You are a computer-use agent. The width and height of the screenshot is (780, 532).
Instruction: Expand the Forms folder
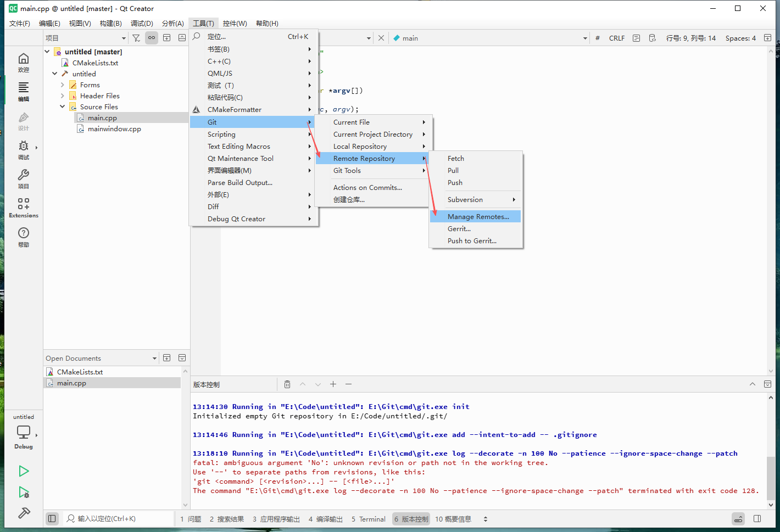pyautogui.click(x=63, y=85)
